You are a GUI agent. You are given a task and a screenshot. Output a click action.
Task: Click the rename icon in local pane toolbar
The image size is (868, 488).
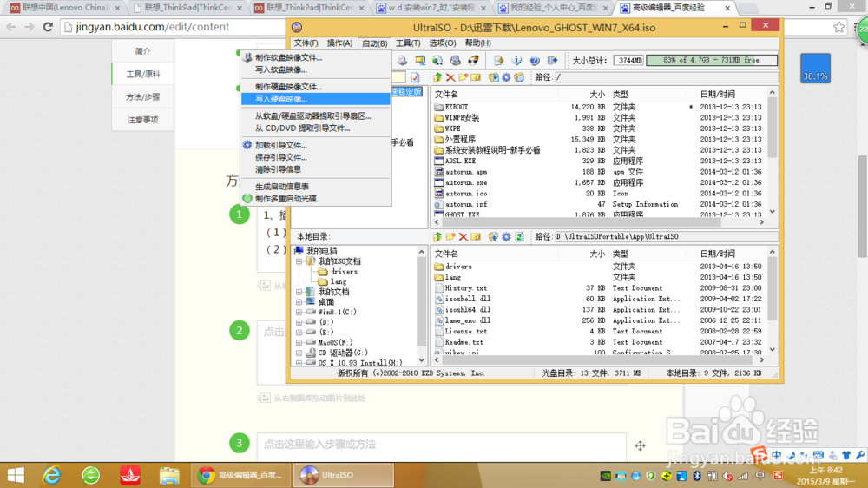pyautogui.click(x=476, y=236)
